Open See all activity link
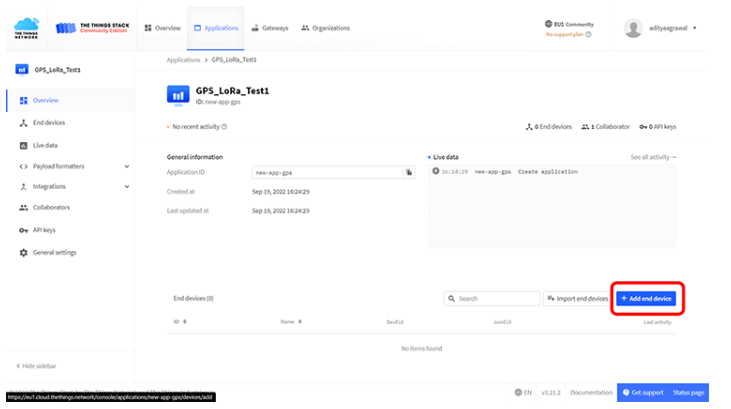 [x=653, y=158]
